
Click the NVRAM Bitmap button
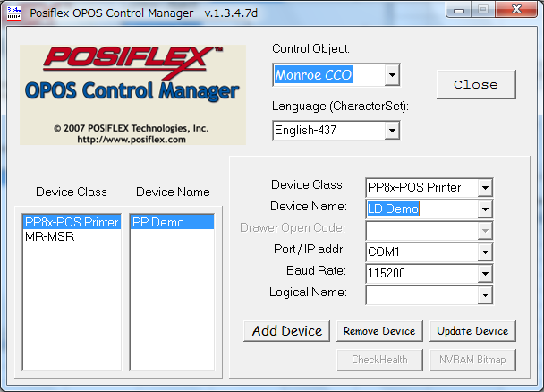[472, 360]
